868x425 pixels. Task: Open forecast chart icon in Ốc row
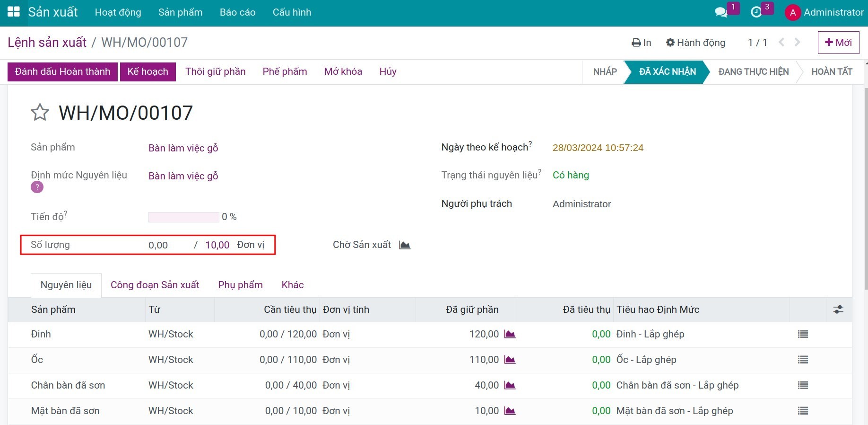pos(510,360)
